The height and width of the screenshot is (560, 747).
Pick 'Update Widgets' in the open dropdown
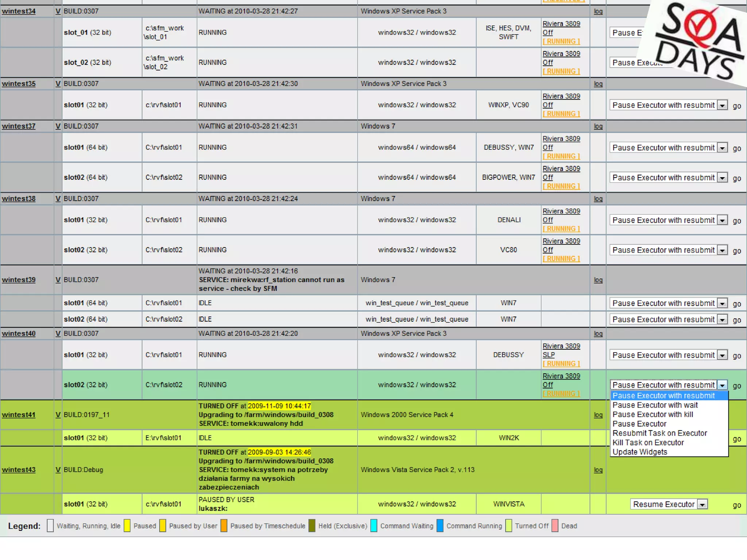pyautogui.click(x=639, y=452)
